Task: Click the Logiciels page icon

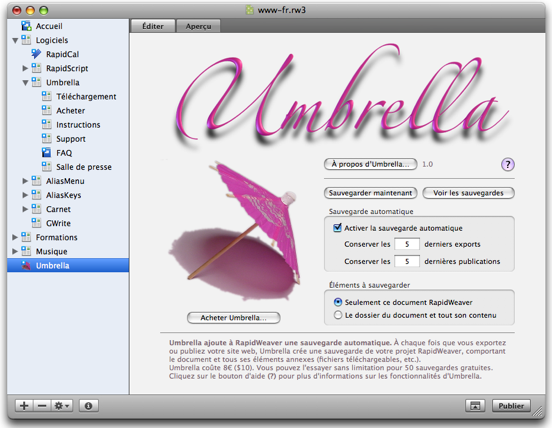Action: click(x=26, y=40)
